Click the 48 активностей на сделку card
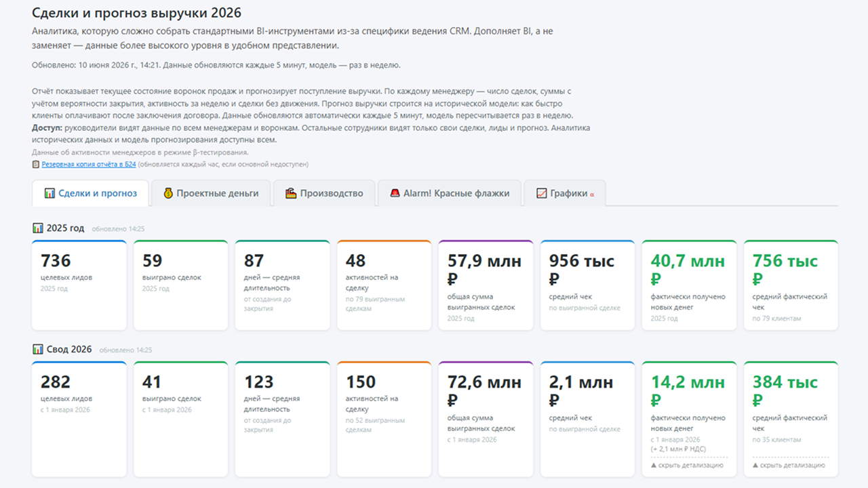The image size is (868, 488). coord(384,285)
